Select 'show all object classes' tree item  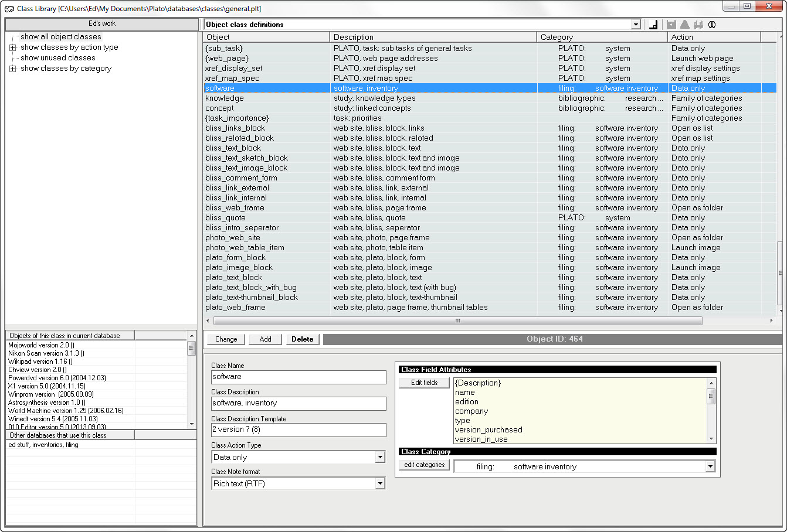coord(61,37)
